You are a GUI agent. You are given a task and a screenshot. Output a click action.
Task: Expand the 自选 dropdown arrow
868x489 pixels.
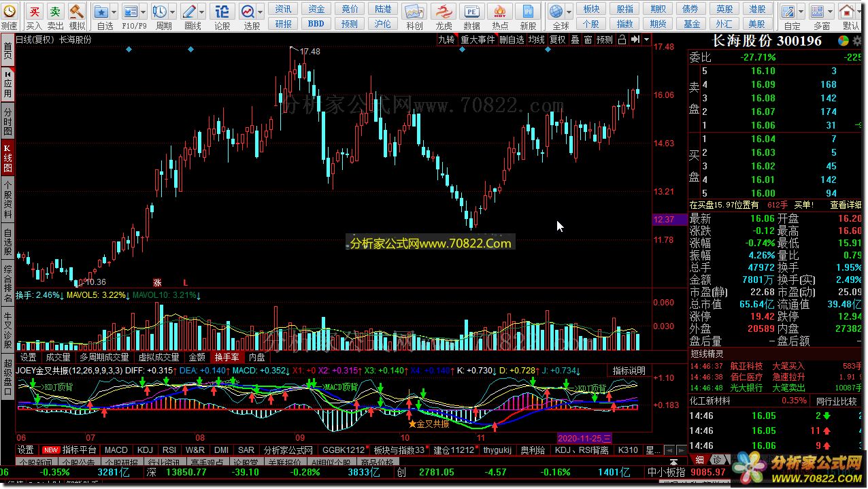point(115,12)
